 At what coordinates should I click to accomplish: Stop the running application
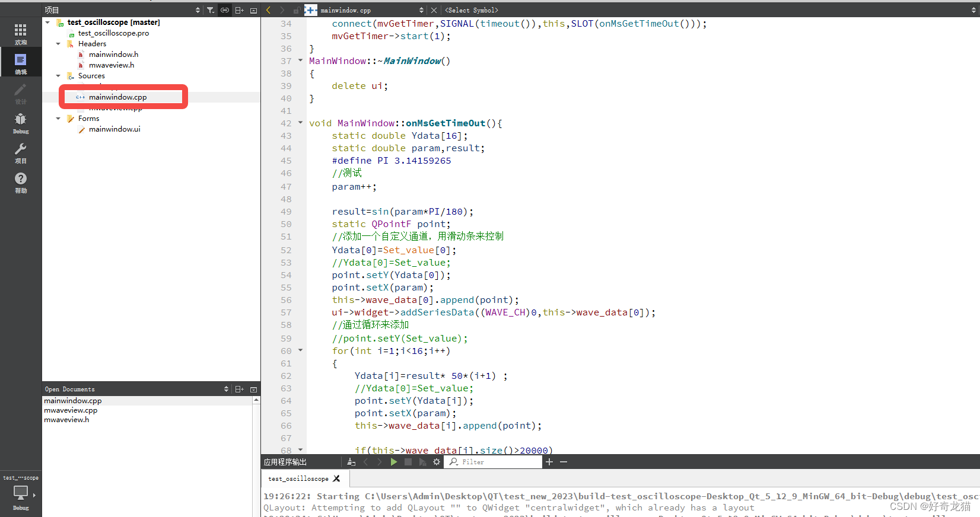tap(408, 462)
